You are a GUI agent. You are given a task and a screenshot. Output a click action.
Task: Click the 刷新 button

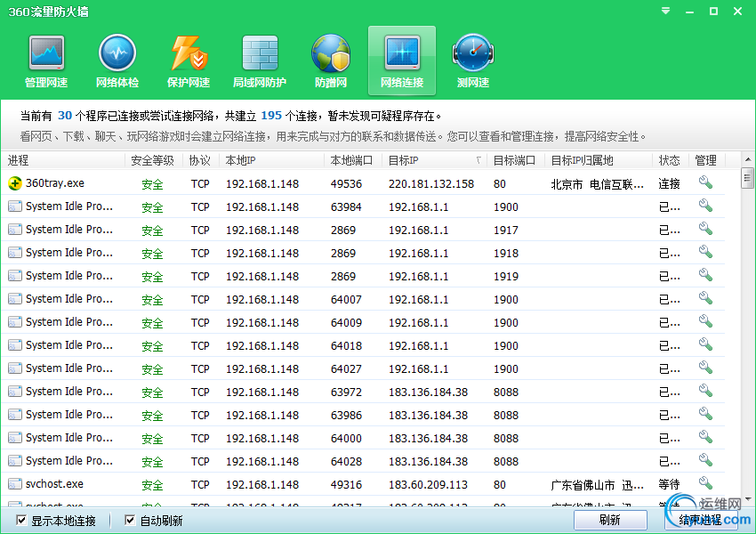click(610, 520)
